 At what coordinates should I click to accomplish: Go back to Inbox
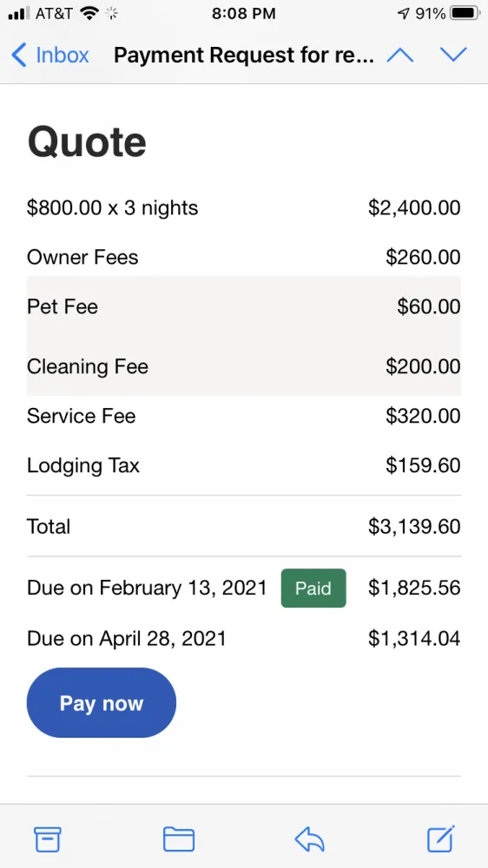click(x=50, y=56)
